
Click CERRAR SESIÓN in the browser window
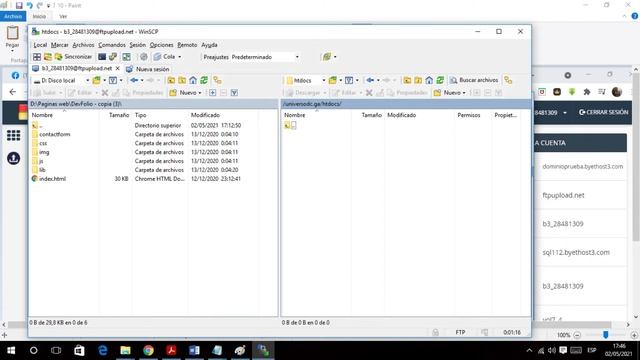[x=603, y=112]
